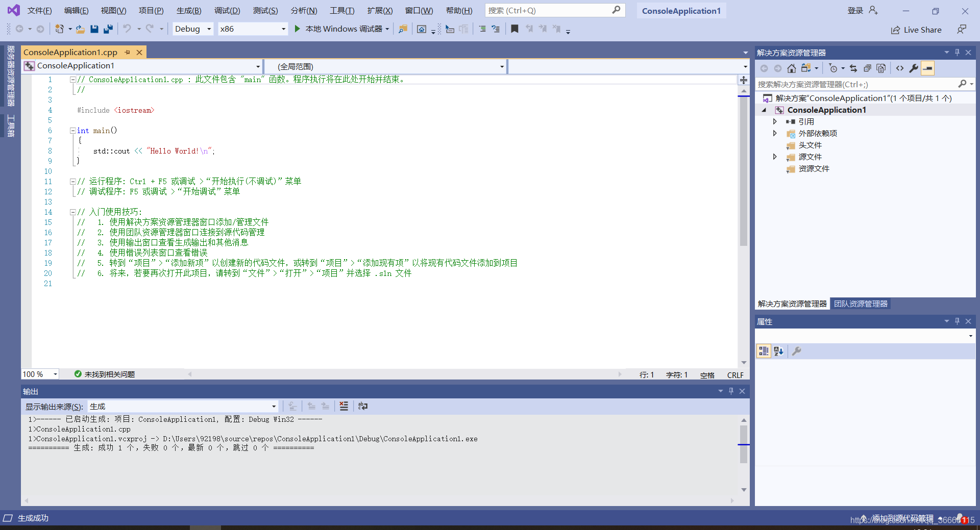The image size is (980, 530).
Task: Open the 100 % zoom level dropdown
Action: click(x=40, y=374)
